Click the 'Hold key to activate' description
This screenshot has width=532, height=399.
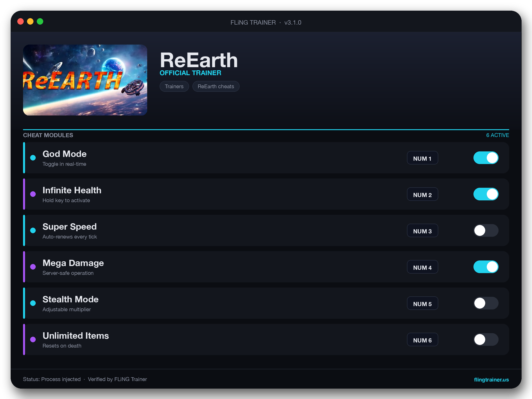[x=66, y=200]
